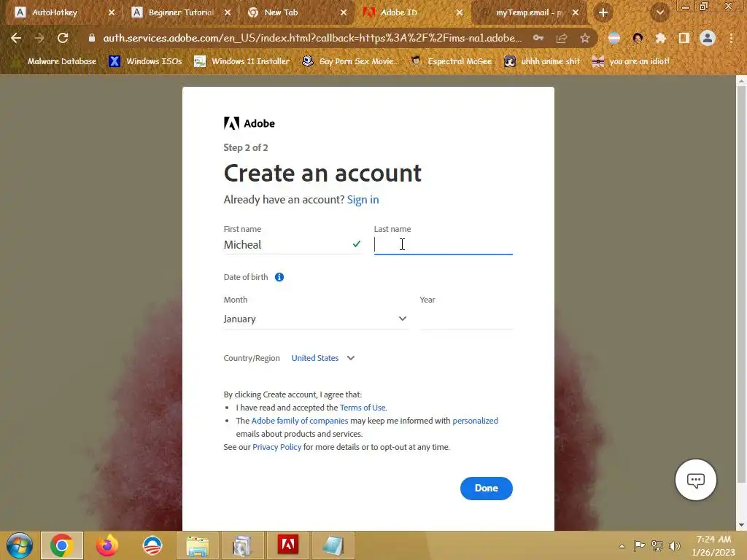Image resolution: width=747 pixels, height=560 pixels.
Task: Open the Chrome three-dot menu
Action: pyautogui.click(x=731, y=38)
